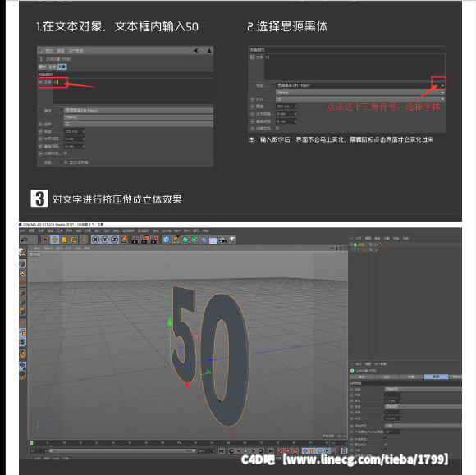476x475 pixels.
Task: Open font dropdown in step 1 panel
Action: (x=139, y=111)
